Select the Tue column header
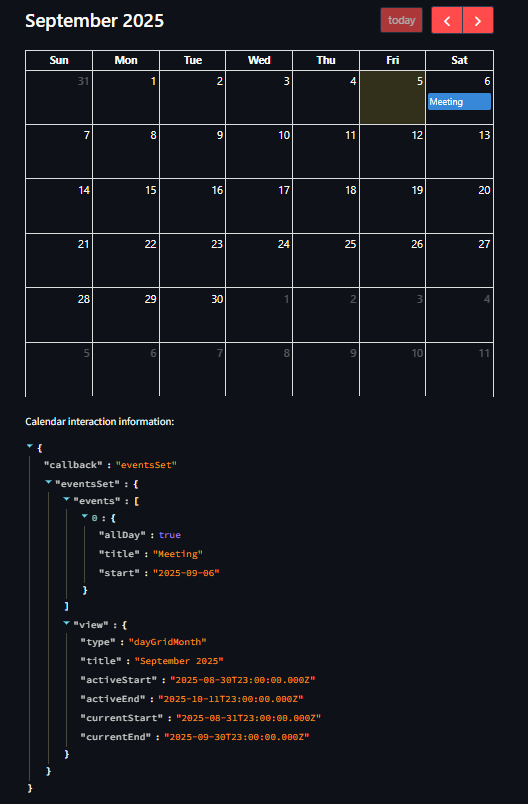 pyautogui.click(x=193, y=61)
